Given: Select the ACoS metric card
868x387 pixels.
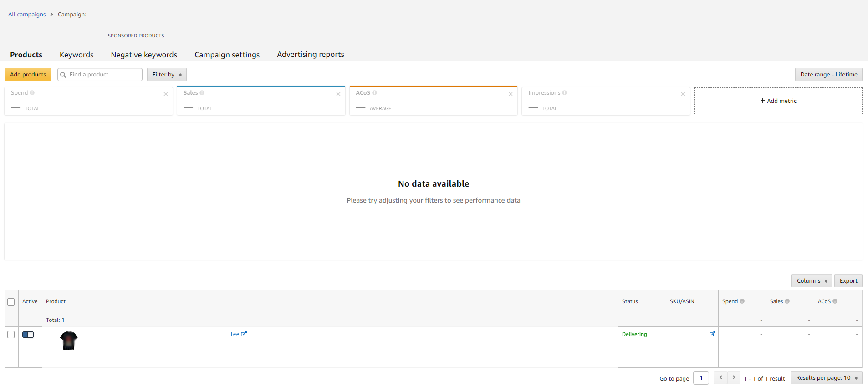Looking at the screenshot, I should (x=434, y=101).
